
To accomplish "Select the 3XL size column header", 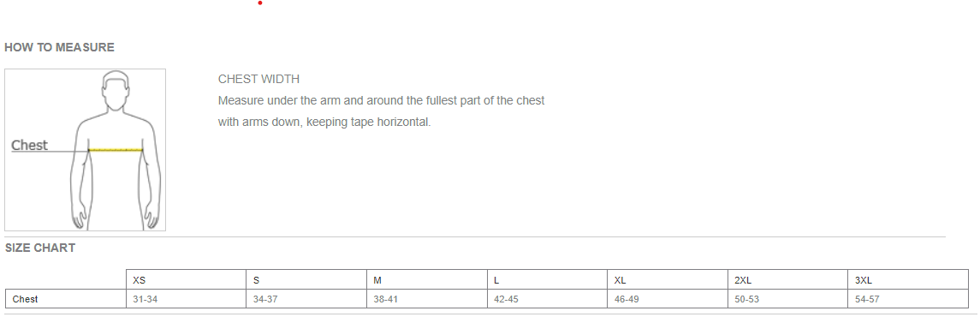I will [909, 280].
